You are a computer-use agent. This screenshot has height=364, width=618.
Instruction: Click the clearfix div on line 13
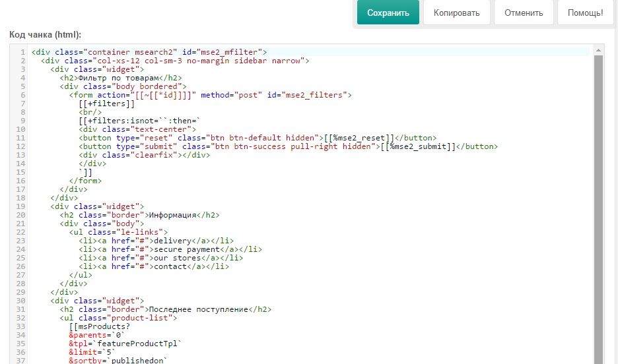(144, 155)
